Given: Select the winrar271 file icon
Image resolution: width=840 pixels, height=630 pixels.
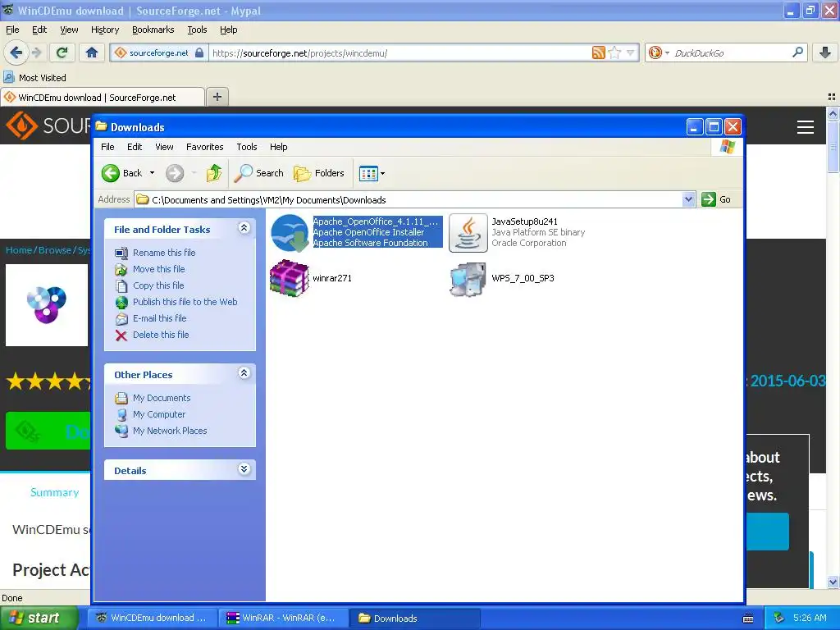Looking at the screenshot, I should [x=290, y=278].
